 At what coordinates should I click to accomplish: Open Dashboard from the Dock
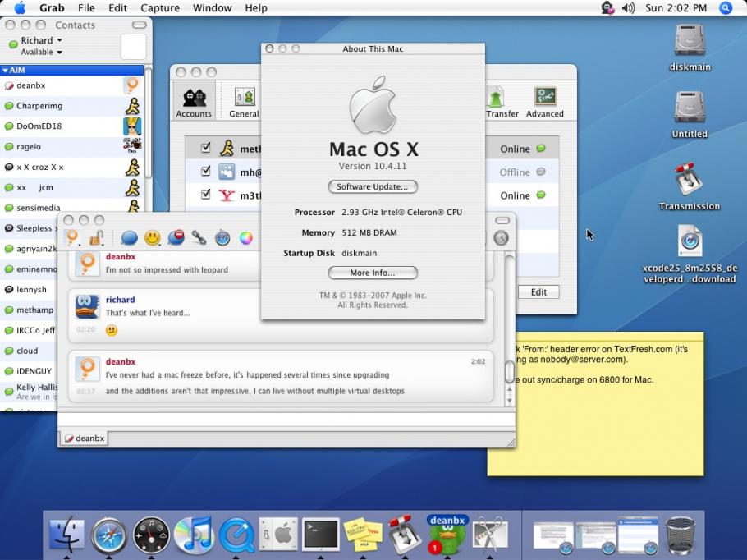point(152,535)
